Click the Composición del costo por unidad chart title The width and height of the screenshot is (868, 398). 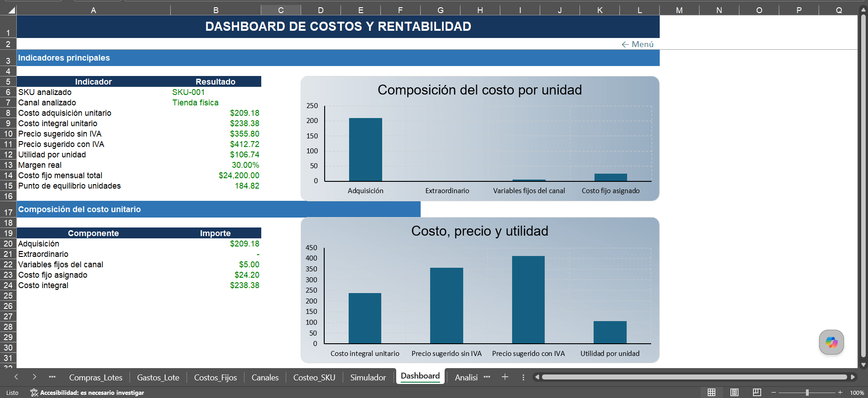pyautogui.click(x=480, y=90)
